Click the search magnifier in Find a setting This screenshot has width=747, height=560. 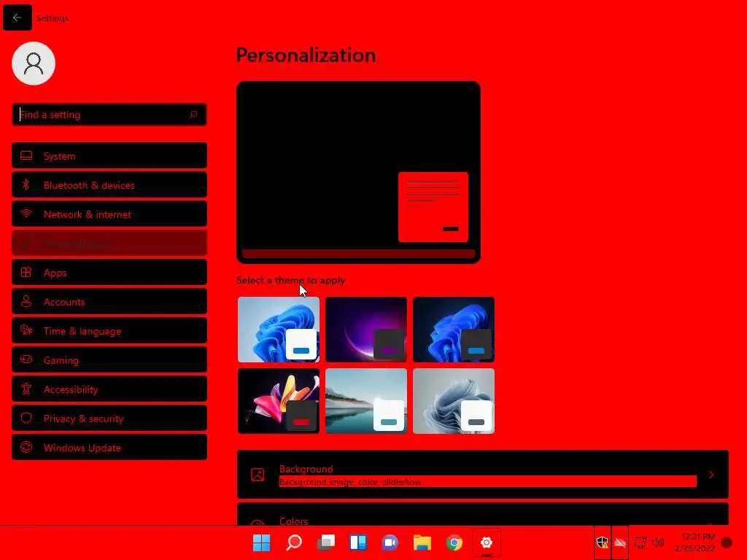[193, 114]
